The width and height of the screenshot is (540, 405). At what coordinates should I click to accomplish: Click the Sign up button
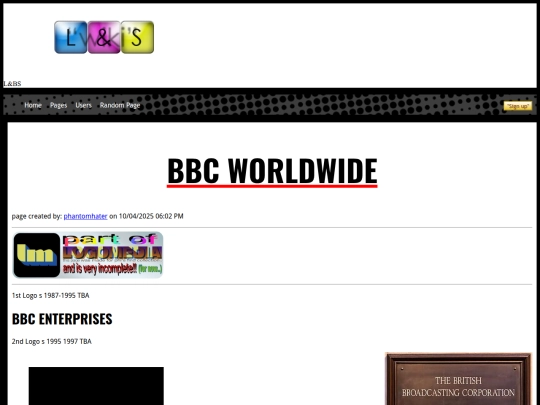518,106
